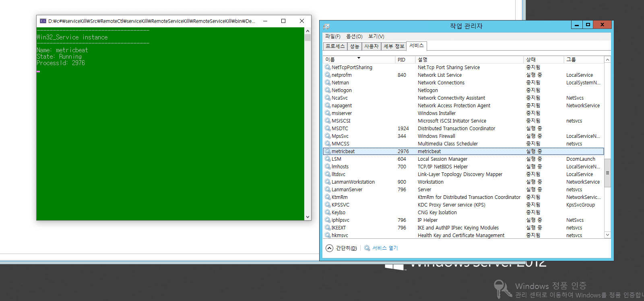Click the gear icon beside metricbeat service
This screenshot has width=644, height=301.
(x=328, y=152)
